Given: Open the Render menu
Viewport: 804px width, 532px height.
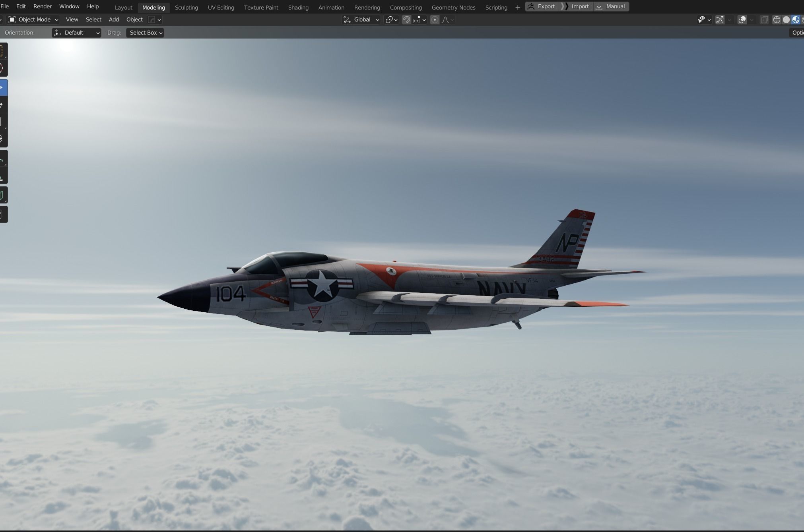Looking at the screenshot, I should coord(43,6).
